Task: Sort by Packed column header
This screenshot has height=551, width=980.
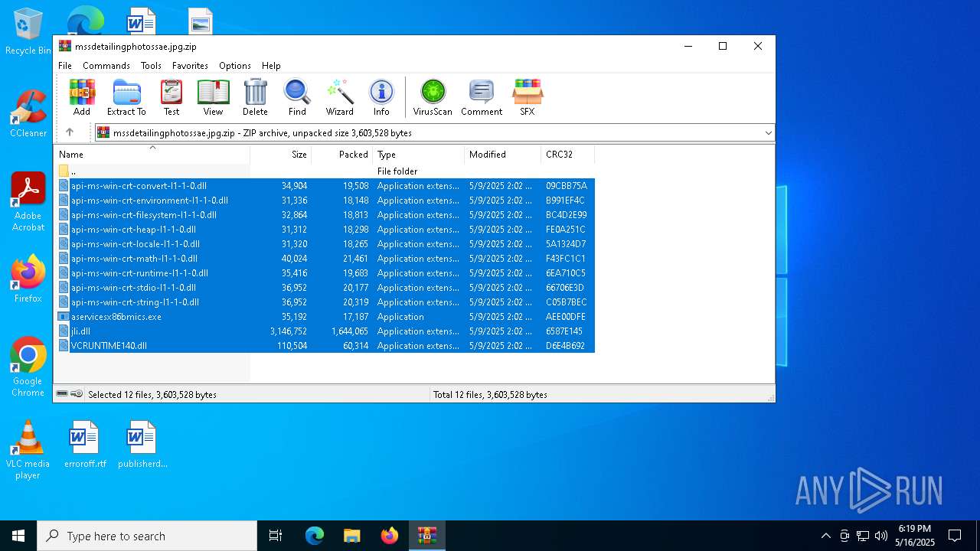Action: click(342, 155)
